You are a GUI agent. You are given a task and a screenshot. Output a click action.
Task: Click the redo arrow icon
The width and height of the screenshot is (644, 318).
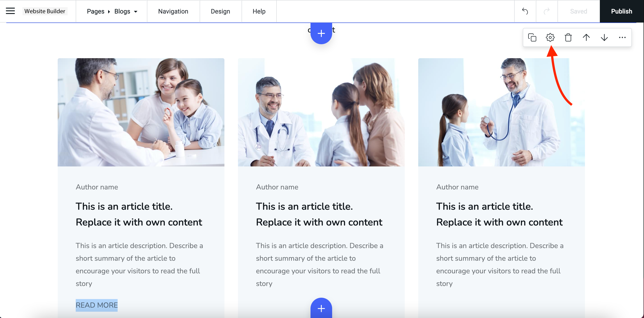(546, 11)
